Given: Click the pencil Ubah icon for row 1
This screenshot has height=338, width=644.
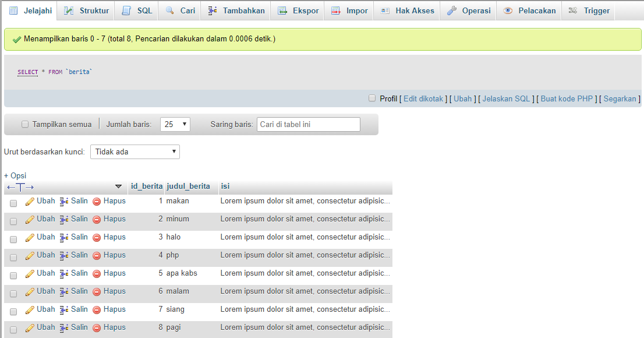Looking at the screenshot, I should (30, 200).
